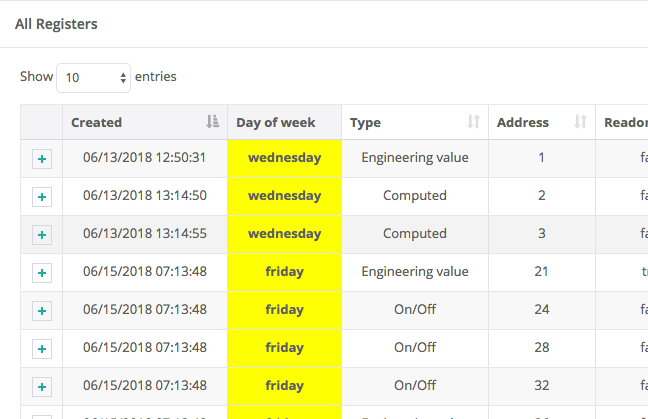Viewport: 648px width, 419px height.
Task: Expand the row with address 28
Action: pos(42,349)
